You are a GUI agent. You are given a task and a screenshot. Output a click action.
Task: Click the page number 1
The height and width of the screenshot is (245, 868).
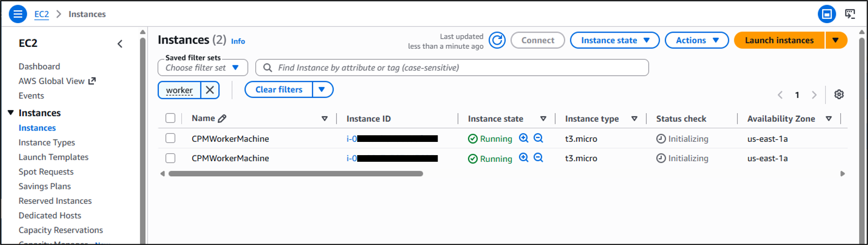[x=797, y=95]
